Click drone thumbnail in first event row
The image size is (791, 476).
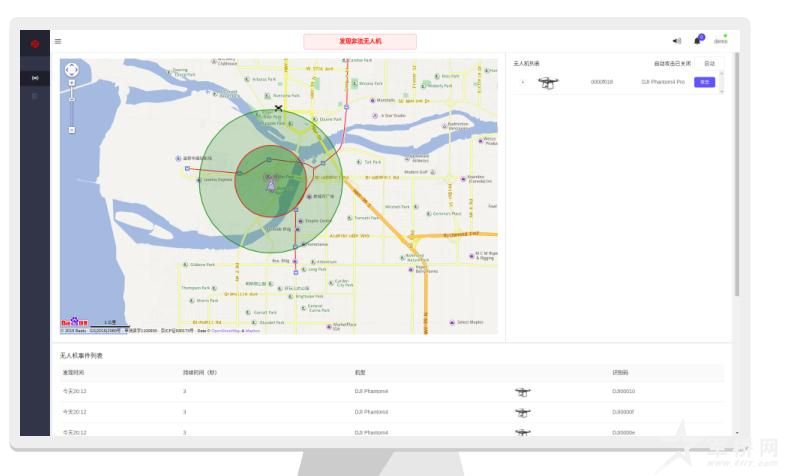click(523, 391)
